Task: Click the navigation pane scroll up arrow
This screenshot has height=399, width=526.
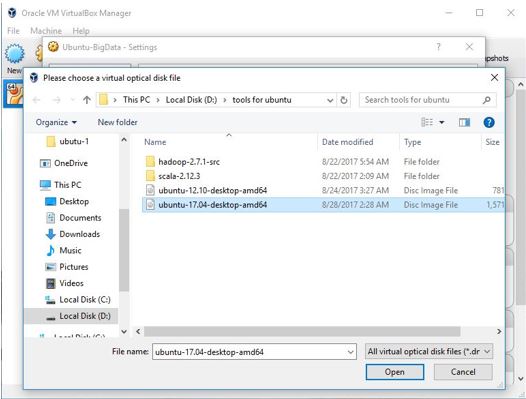Action: pyautogui.click(x=124, y=140)
